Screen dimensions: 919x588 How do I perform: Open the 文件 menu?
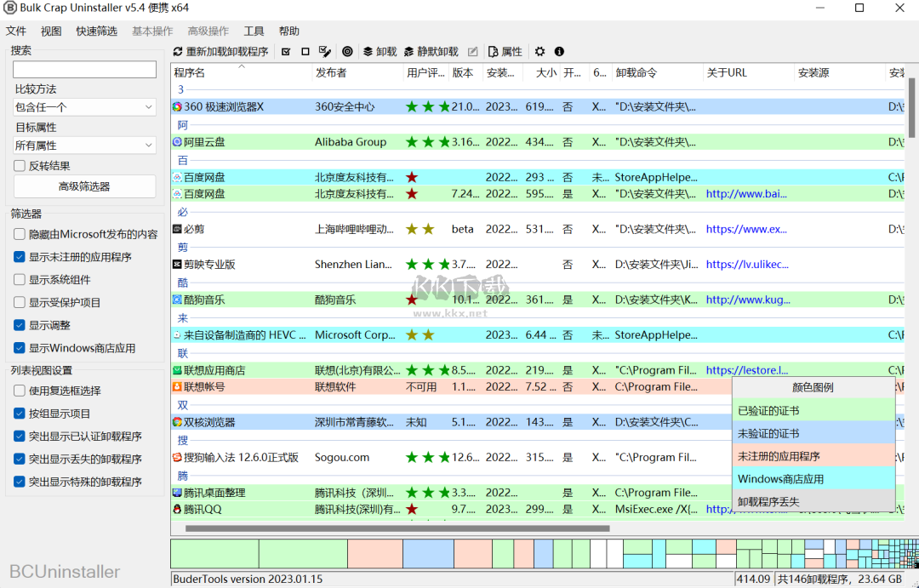pyautogui.click(x=16, y=30)
